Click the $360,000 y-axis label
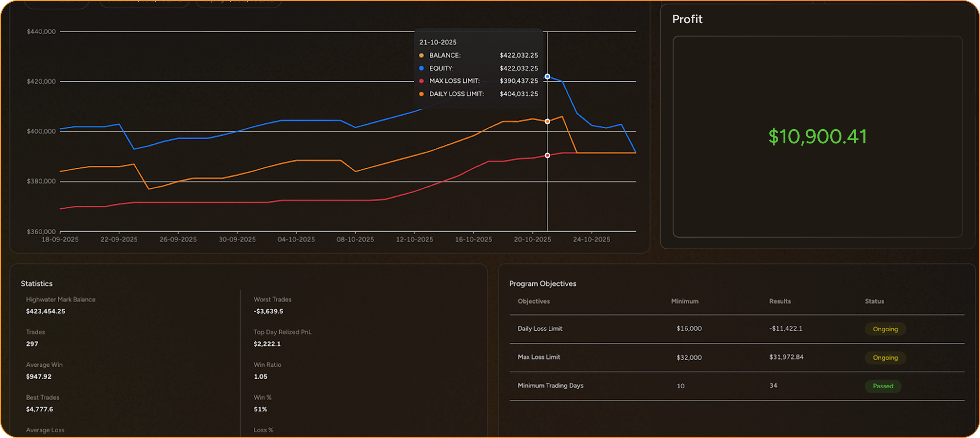 (x=41, y=231)
